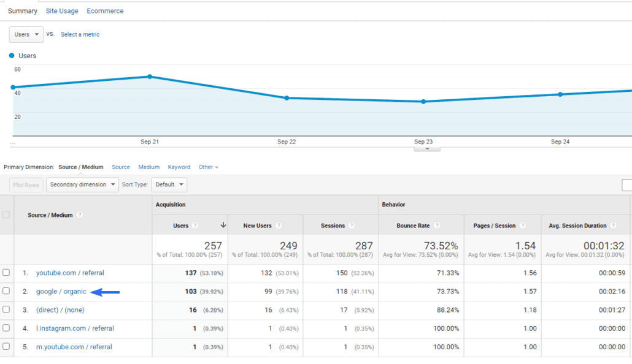Click the Users column sort arrow
632x364 pixels.
pyautogui.click(x=223, y=225)
